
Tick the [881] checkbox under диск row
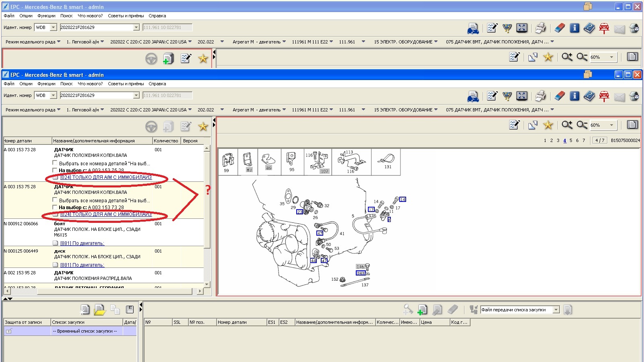coord(56,265)
